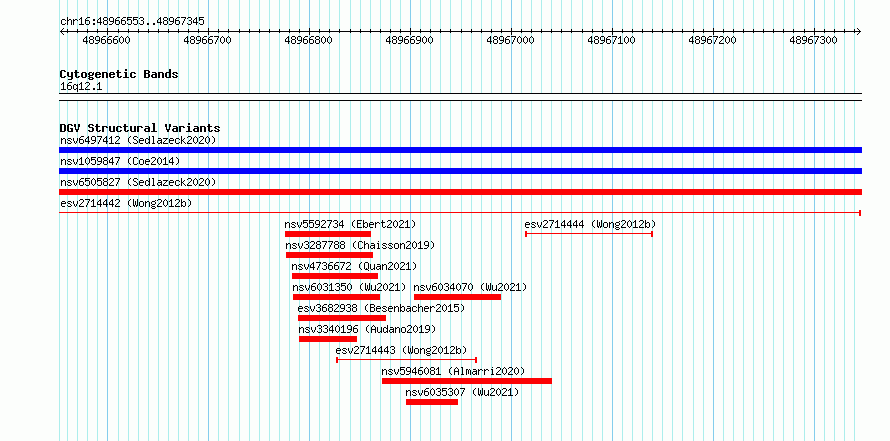Viewport: 890px width, 441px height.
Task: Open the esv3682938 (Besenbacher2015) label
Action: pos(381,308)
